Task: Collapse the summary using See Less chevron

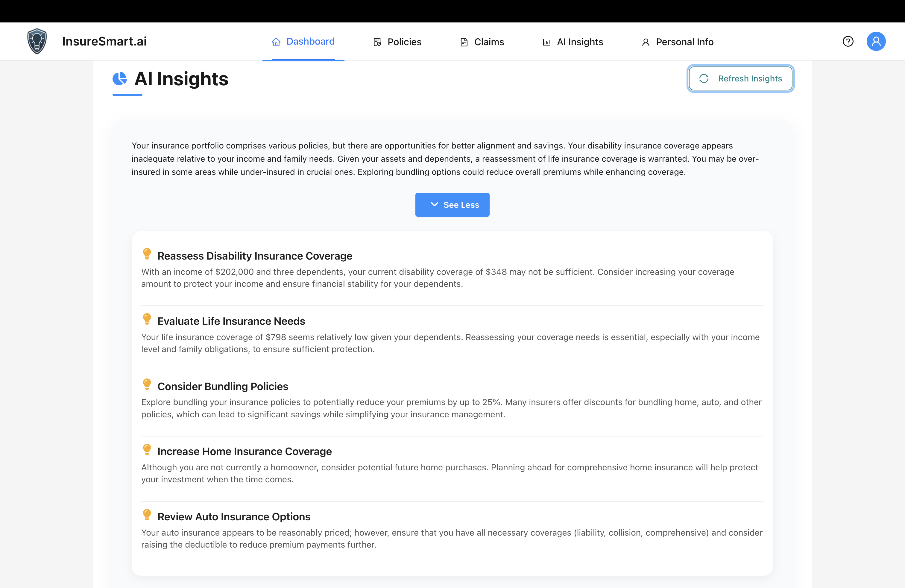Action: point(434,204)
